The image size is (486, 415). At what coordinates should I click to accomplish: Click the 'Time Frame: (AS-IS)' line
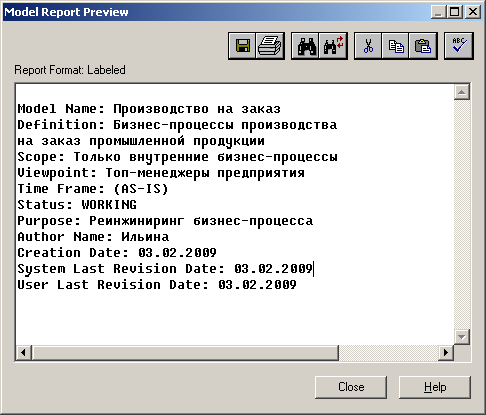point(93,189)
